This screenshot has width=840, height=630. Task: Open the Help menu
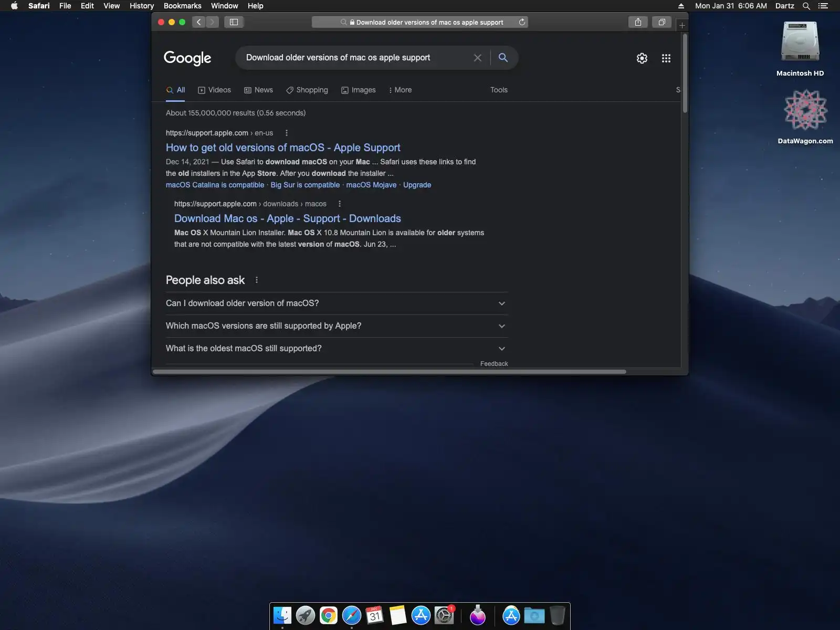[256, 6]
